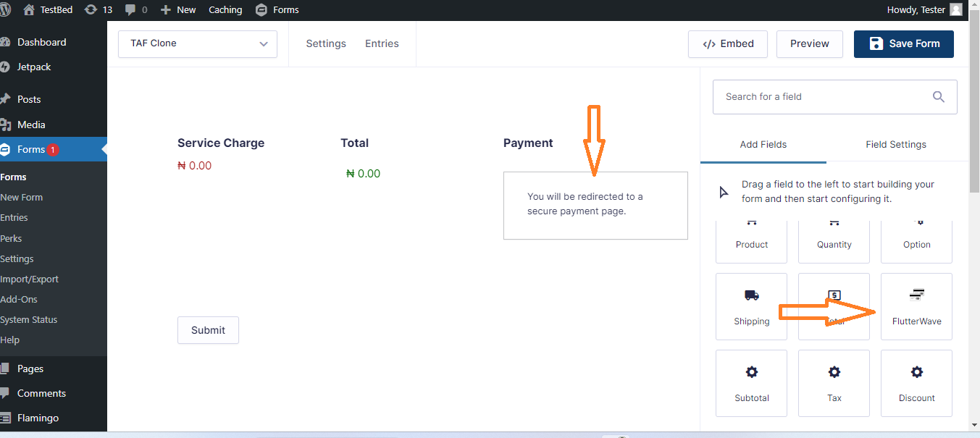Viewport: 980px width, 438px height.
Task: Select the Payment field label
Action: click(528, 143)
